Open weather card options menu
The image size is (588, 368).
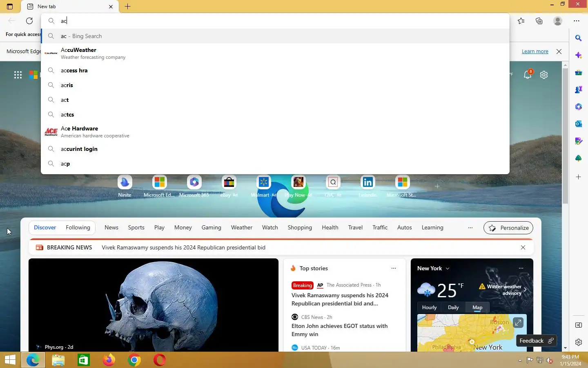[x=521, y=268]
